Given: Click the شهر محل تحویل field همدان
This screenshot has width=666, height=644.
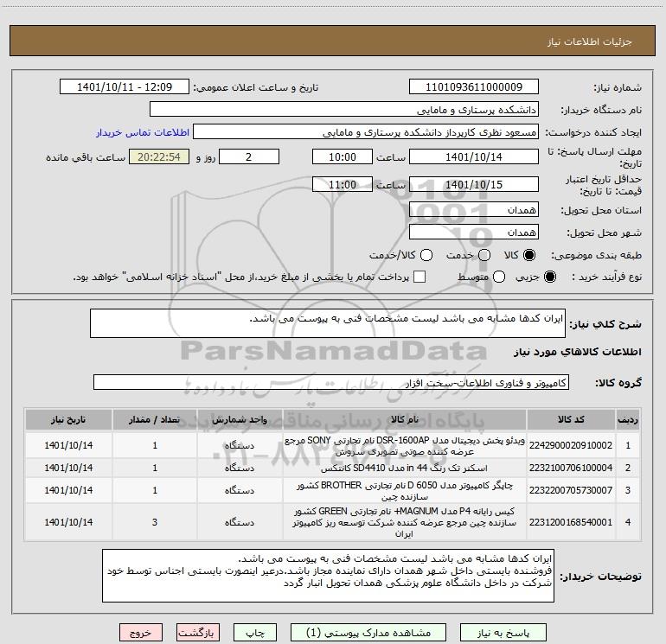Looking at the screenshot, I should coord(474,232).
